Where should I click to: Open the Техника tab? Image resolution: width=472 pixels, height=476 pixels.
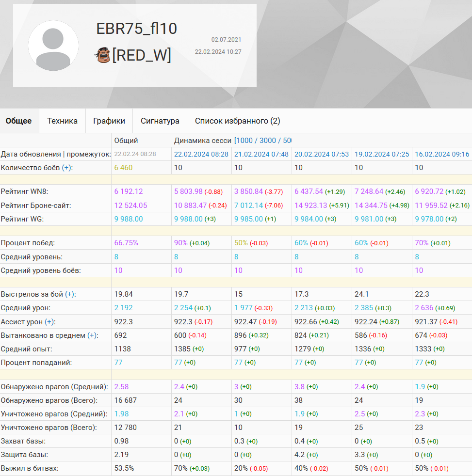tap(62, 121)
